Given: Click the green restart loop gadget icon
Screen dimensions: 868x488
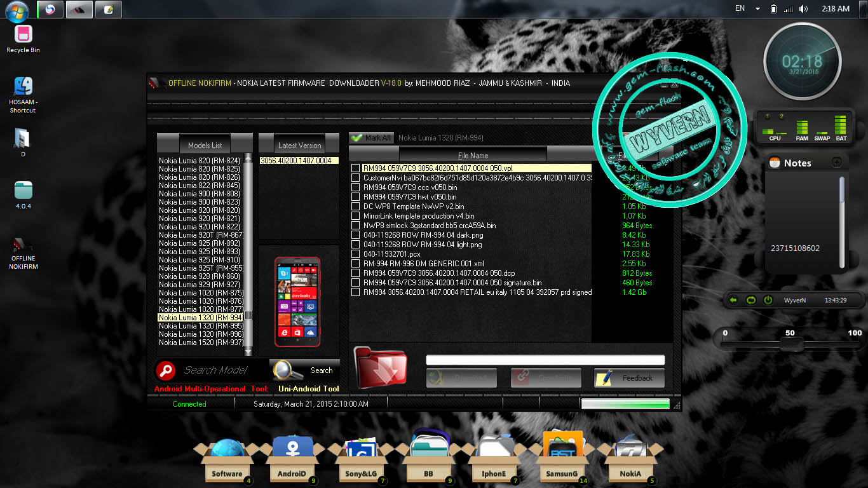Looking at the screenshot, I should 751,300.
